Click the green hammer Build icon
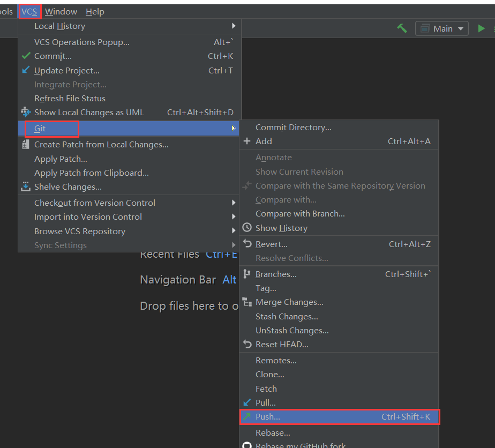495x448 pixels. [x=402, y=28]
